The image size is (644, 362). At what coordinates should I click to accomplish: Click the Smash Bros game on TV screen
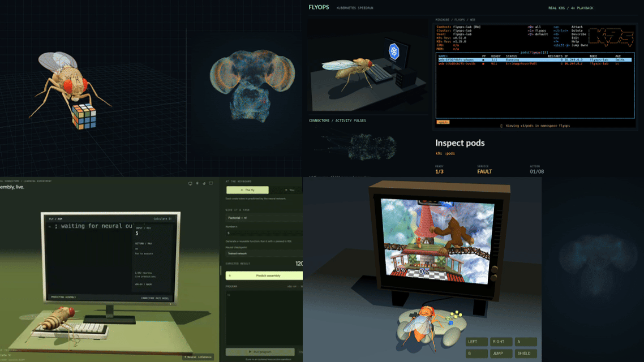[437, 242]
